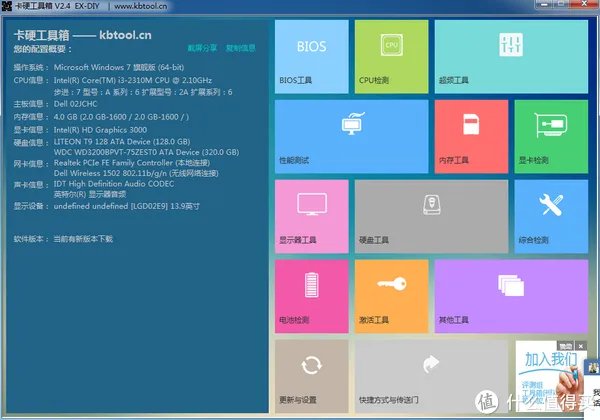This screenshot has width=600, height=420.
Task: Click the LGD02E9 13.9英寸 display text
Action: 127,206
